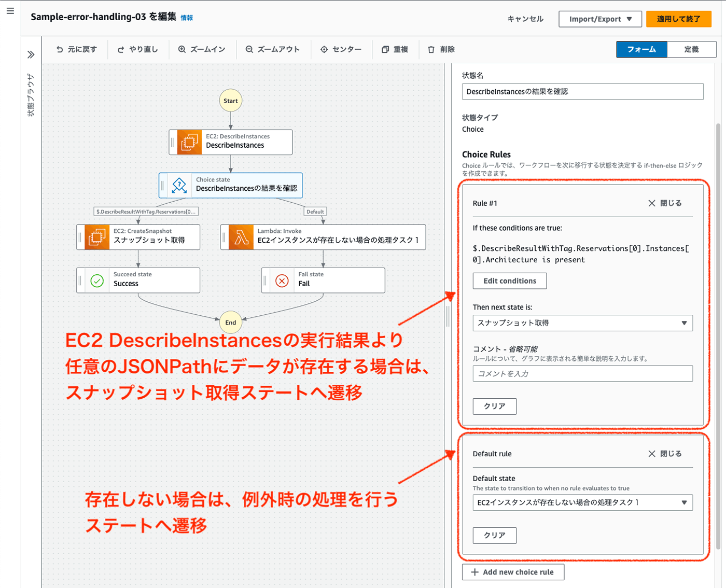Close Default rule with X icon
726x588 pixels.
(x=652, y=454)
